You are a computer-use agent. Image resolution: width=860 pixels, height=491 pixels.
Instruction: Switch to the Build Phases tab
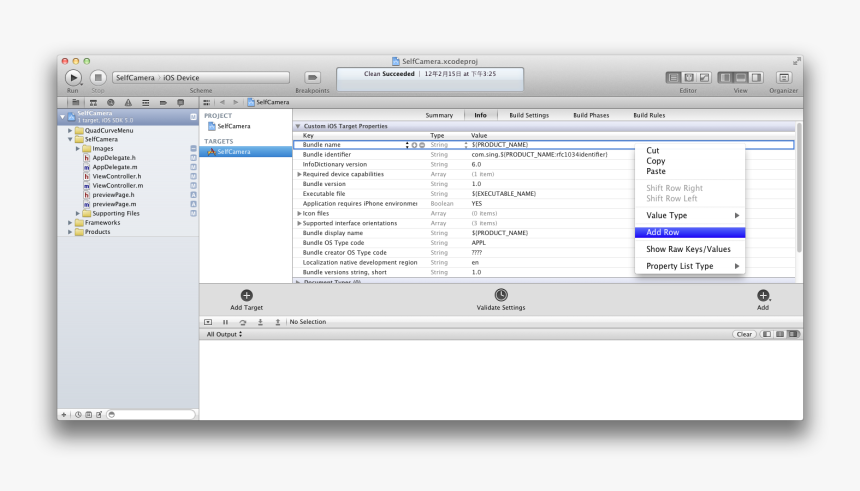point(591,115)
